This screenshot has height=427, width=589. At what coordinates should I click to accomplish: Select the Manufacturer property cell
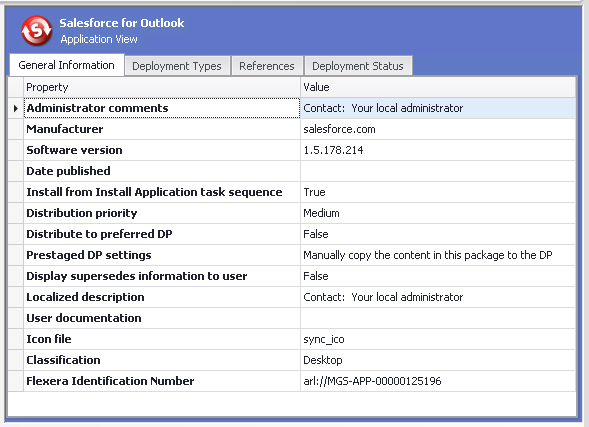click(x=162, y=129)
